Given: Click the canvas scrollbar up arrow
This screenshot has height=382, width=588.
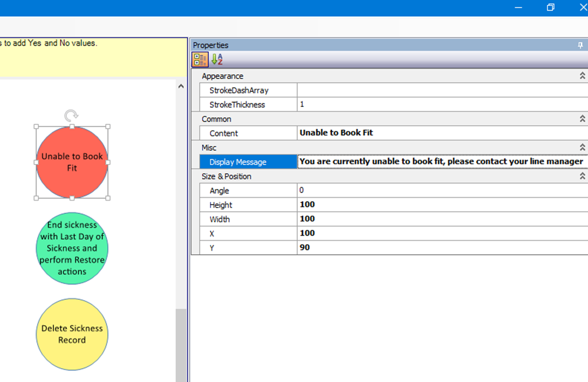Looking at the screenshot, I should tap(181, 87).
